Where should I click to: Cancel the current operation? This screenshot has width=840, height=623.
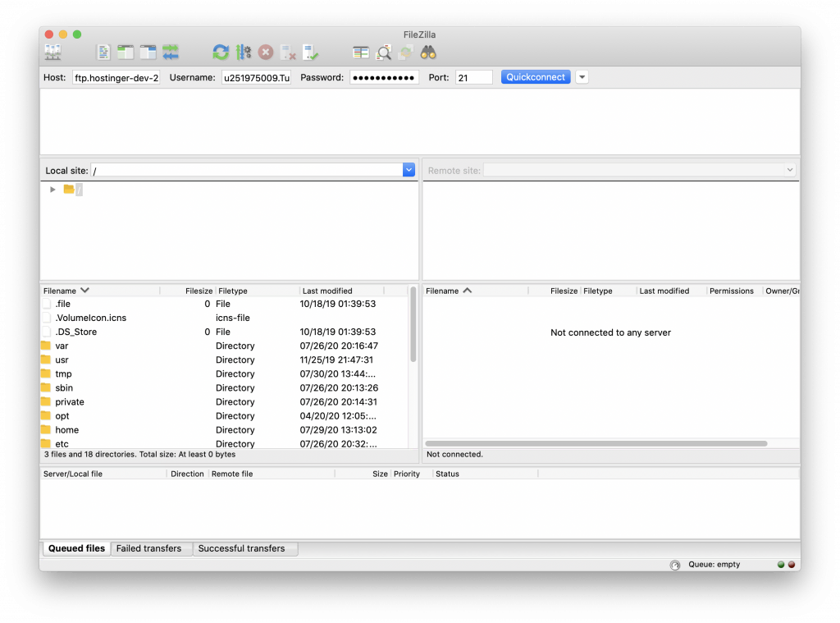coord(264,51)
